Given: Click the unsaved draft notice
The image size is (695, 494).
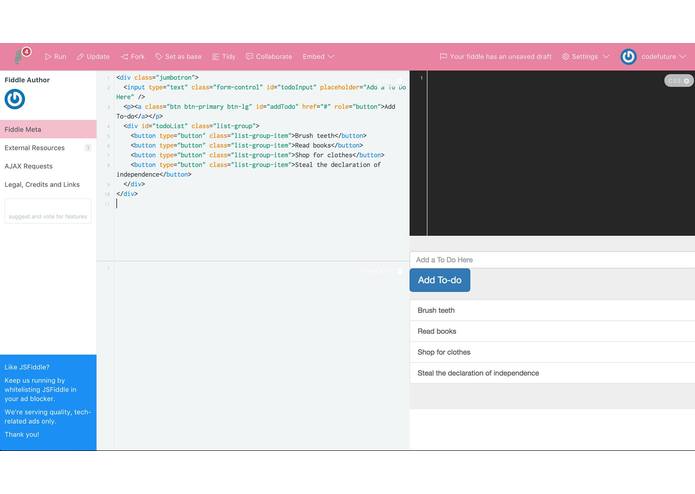Looking at the screenshot, I should (496, 57).
